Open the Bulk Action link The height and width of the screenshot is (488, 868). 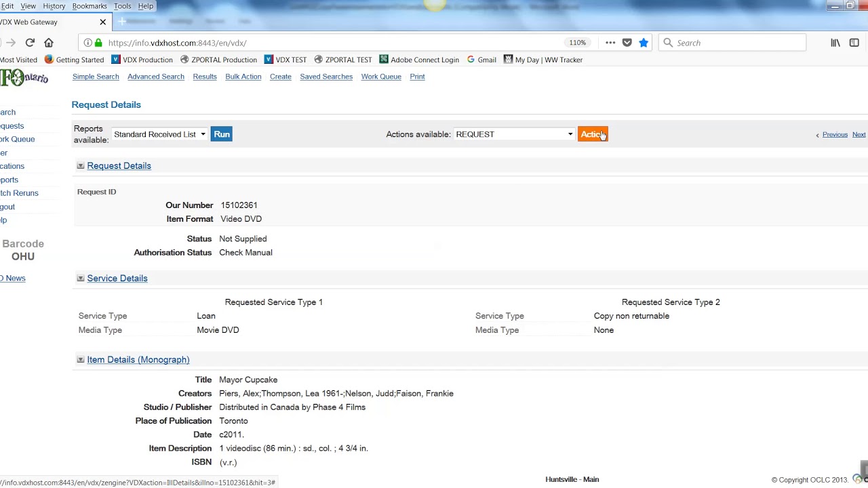pyautogui.click(x=243, y=77)
